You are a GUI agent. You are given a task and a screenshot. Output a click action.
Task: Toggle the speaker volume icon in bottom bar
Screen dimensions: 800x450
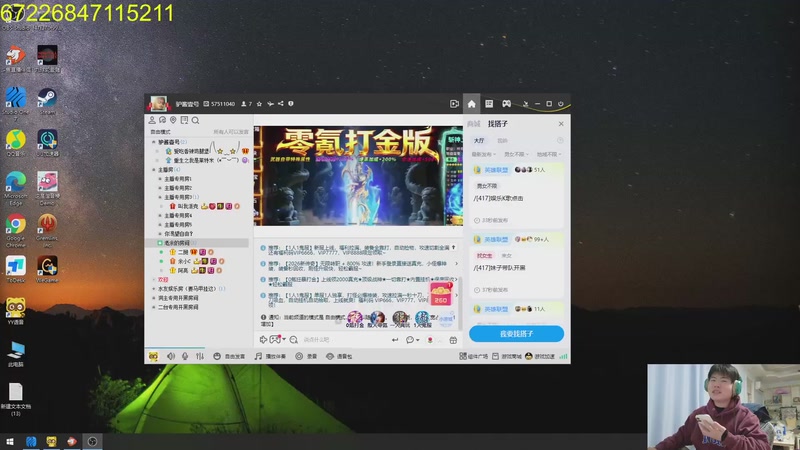170,356
